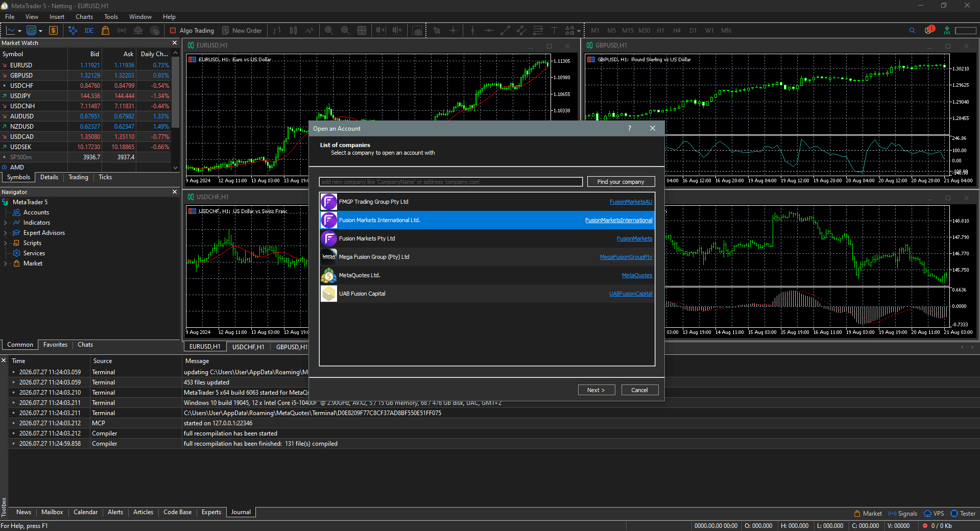Switch to the Details tab in Market Watch
Image resolution: width=980 pixels, height=531 pixels.
pyautogui.click(x=49, y=177)
